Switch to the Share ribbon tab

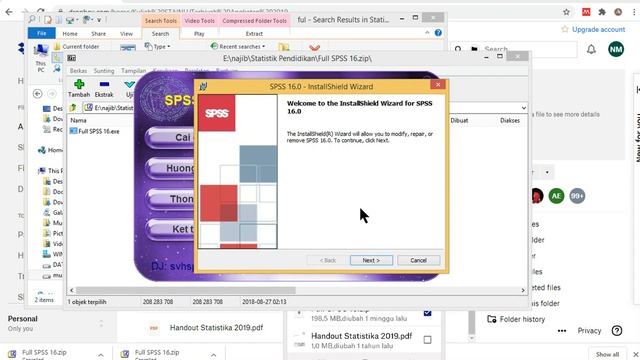point(98,33)
